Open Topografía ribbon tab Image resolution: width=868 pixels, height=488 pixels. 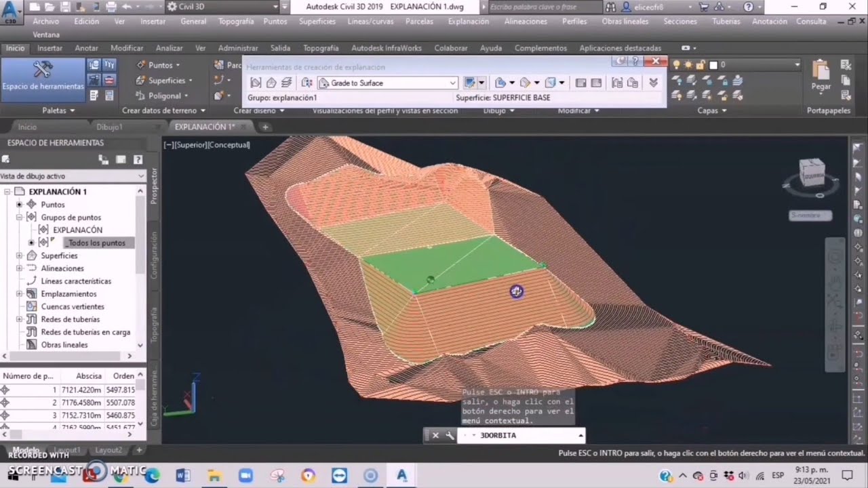pyautogui.click(x=321, y=48)
